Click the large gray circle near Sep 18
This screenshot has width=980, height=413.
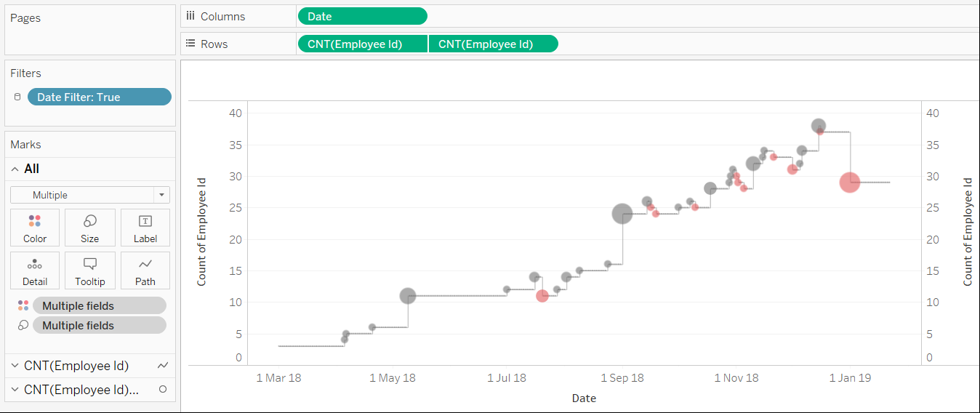tap(622, 214)
